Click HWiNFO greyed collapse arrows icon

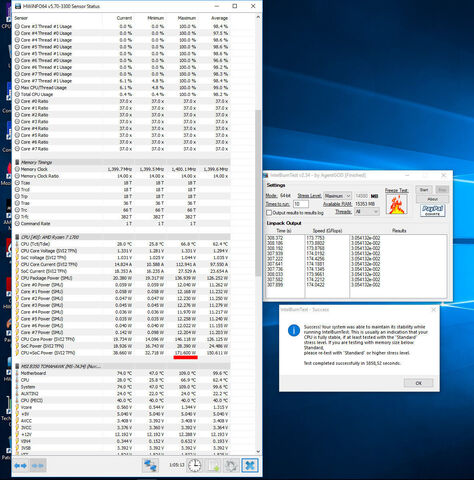pos(37,465)
